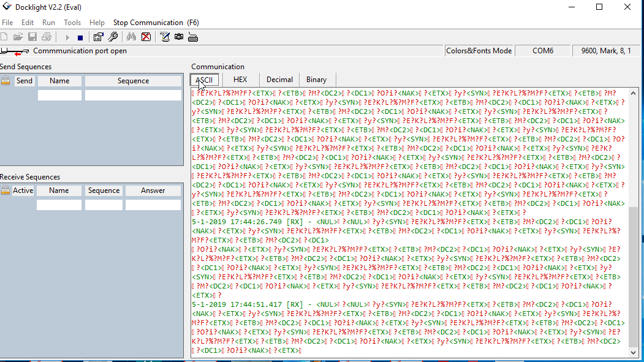
Task: Open the File menu
Action: [x=7, y=23]
